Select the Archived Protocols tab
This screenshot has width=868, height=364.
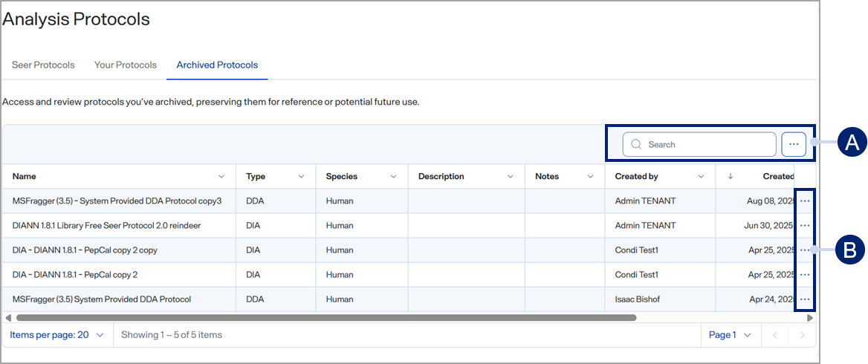click(x=217, y=65)
